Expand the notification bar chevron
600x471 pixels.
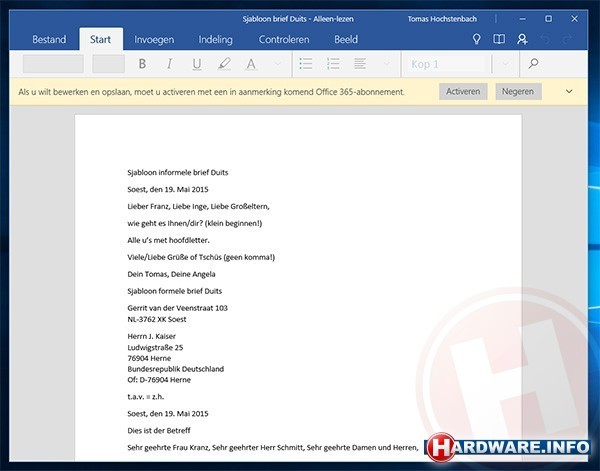569,91
